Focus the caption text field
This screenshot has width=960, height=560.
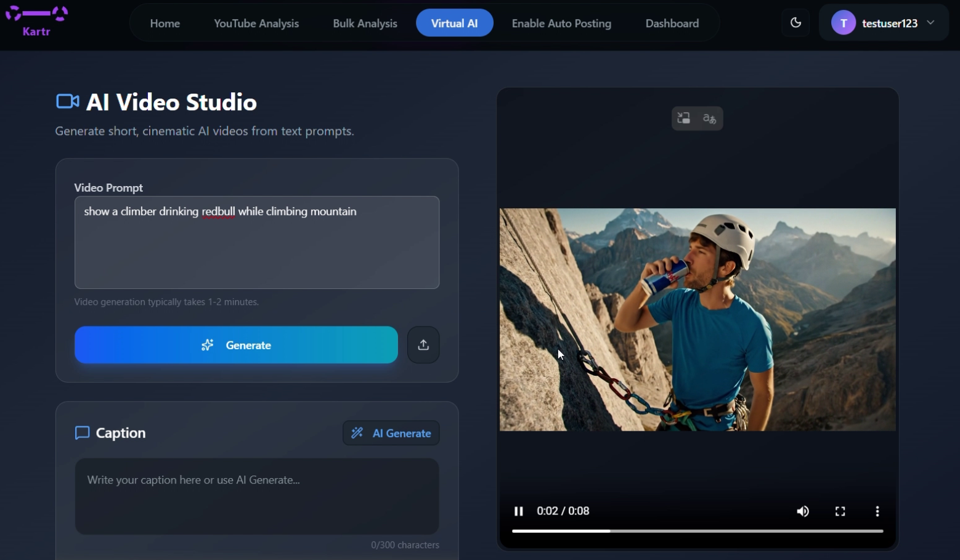[257, 497]
